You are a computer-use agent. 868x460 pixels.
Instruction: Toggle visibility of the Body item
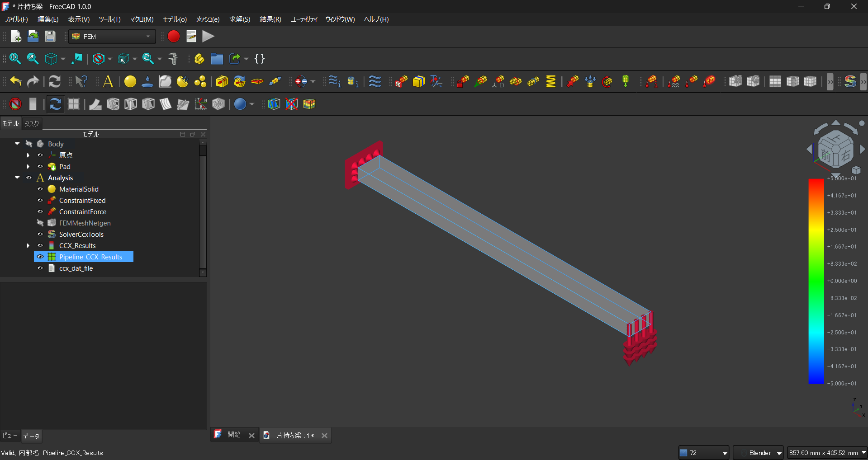pyautogui.click(x=29, y=144)
